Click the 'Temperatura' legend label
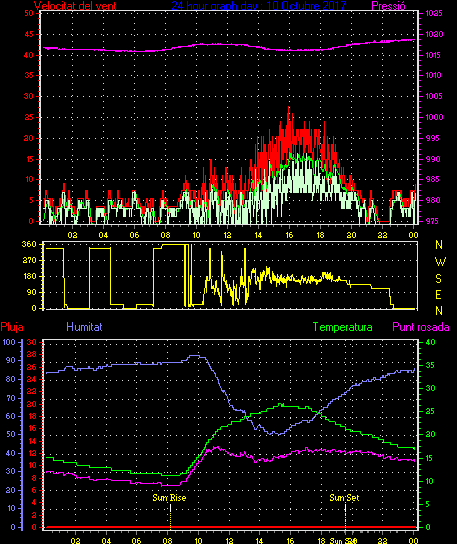457x544 pixels. 342,327
